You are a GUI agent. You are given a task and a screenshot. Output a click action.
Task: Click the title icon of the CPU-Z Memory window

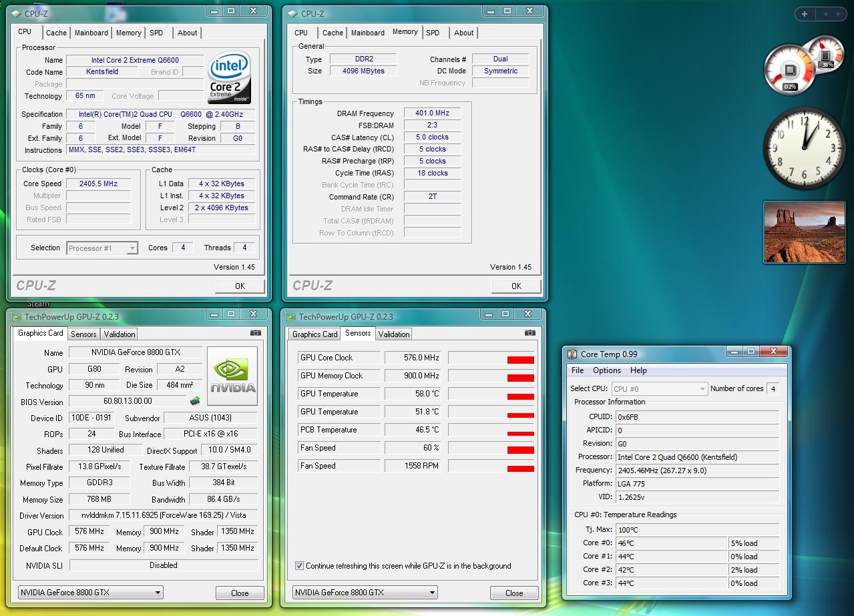coord(292,13)
